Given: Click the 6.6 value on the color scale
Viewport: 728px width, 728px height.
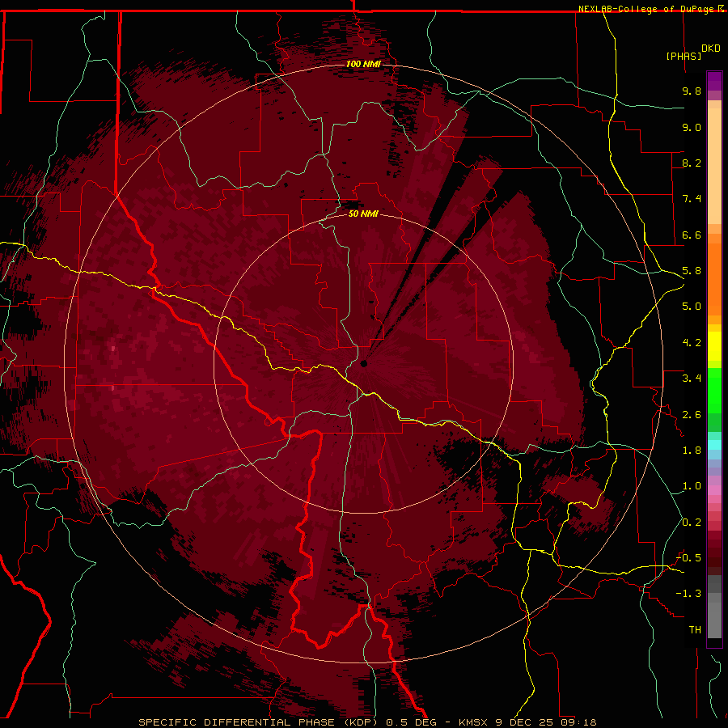Looking at the screenshot, I should 692,235.
